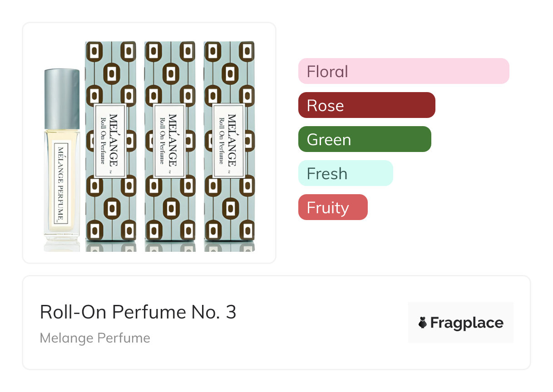Image resolution: width=553 pixels, height=392 pixels.
Task: Select the Floral accord bar
Action: [x=404, y=71]
